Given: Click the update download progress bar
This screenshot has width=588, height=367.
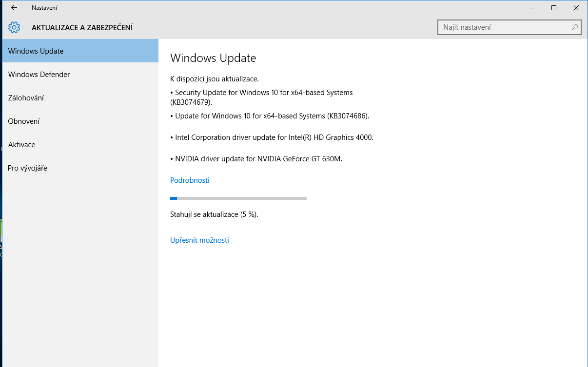Looking at the screenshot, I should coord(238,198).
